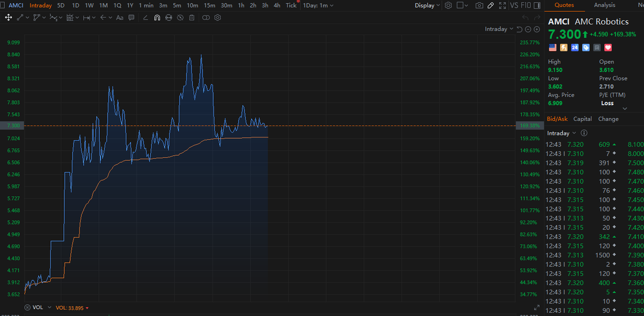Open the polygon tool dropdown arrow
The height and width of the screenshot is (316, 644).
pyautogui.click(x=44, y=17)
